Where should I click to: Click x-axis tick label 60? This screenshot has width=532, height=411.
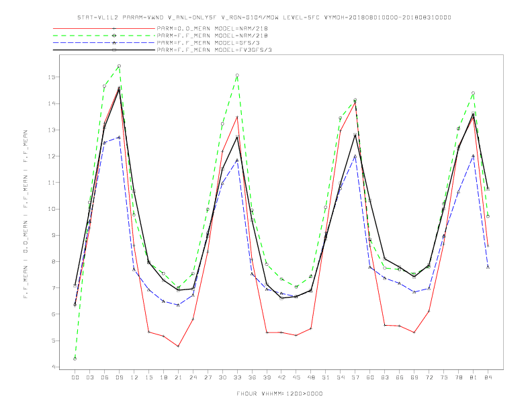click(370, 377)
